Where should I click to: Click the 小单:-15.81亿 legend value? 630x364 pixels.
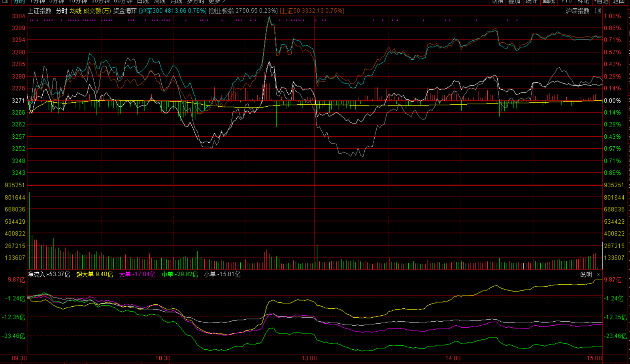(x=222, y=274)
